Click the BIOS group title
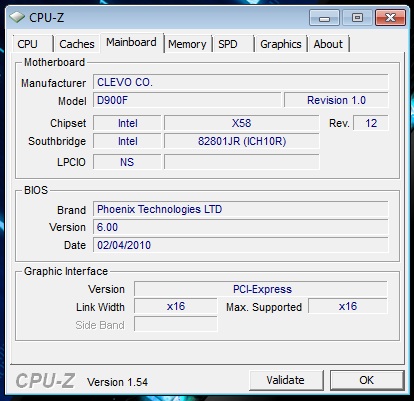414x401 pixels. (x=36, y=190)
